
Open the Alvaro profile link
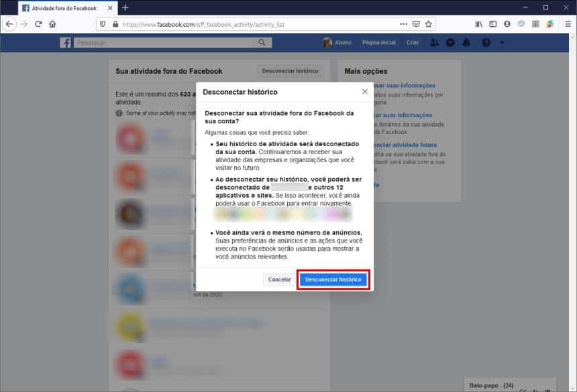coord(337,43)
